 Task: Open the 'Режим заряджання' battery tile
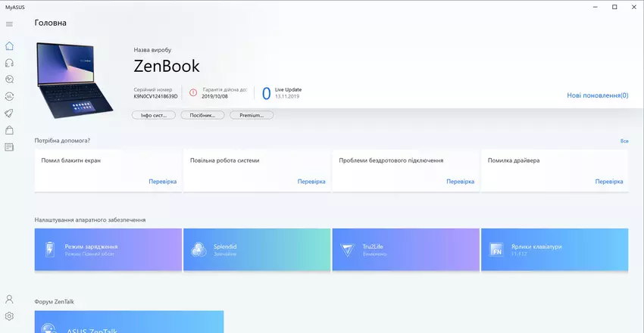pos(108,250)
